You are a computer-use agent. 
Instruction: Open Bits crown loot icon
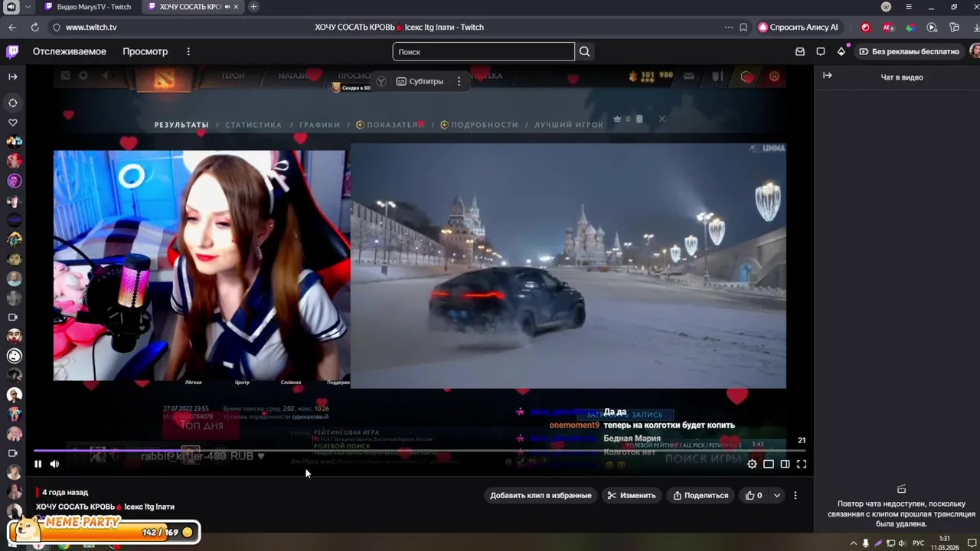[841, 51]
